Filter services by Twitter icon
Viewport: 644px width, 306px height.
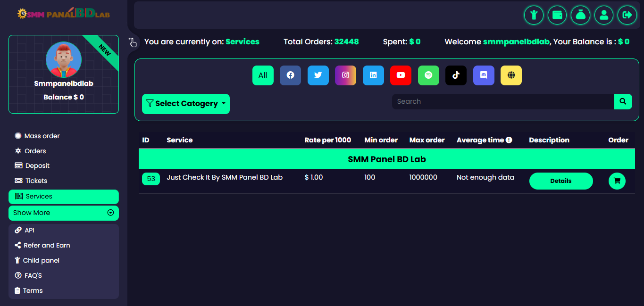(318, 75)
